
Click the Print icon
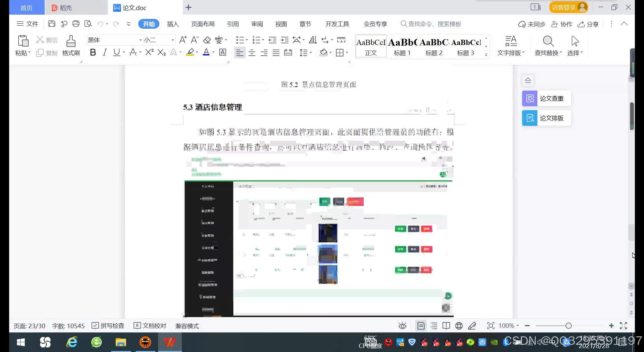pos(76,23)
